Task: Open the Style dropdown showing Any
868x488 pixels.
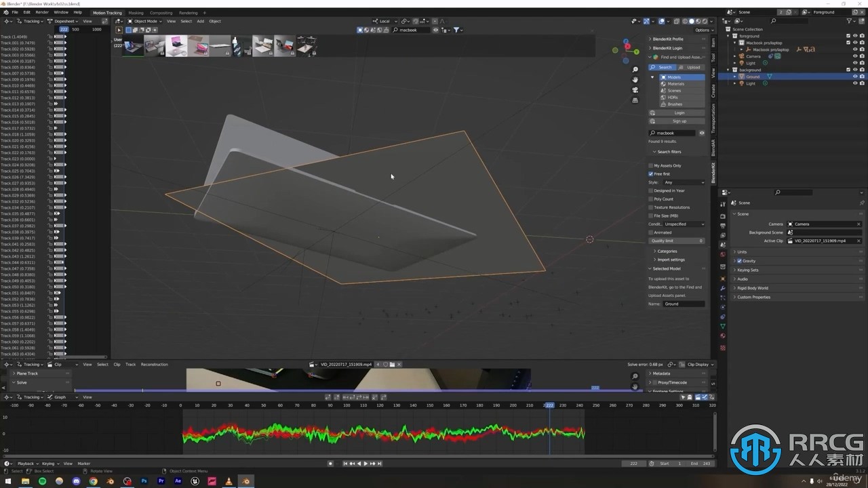Action: tap(684, 182)
